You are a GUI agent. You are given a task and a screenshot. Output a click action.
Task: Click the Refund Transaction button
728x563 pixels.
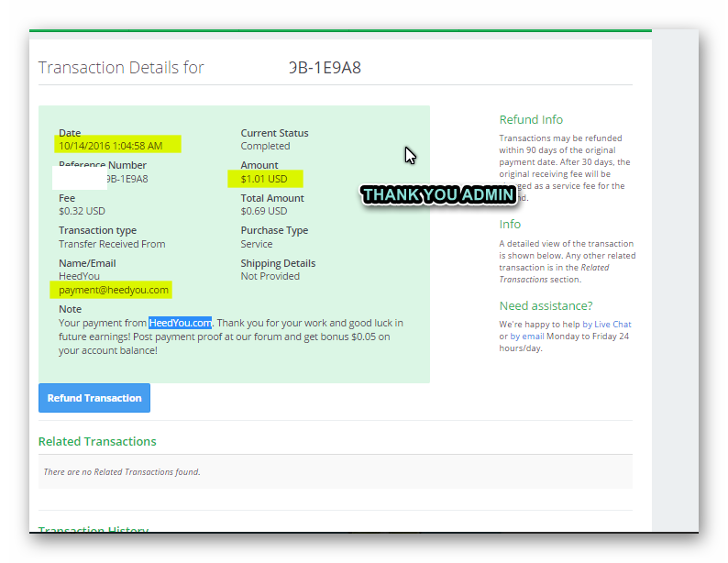94,398
